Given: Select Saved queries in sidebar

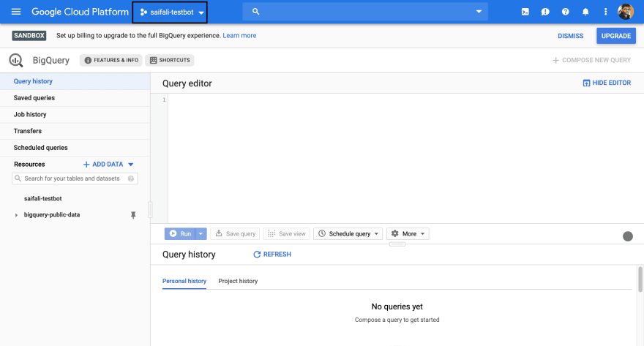Looking at the screenshot, I should point(75,98).
